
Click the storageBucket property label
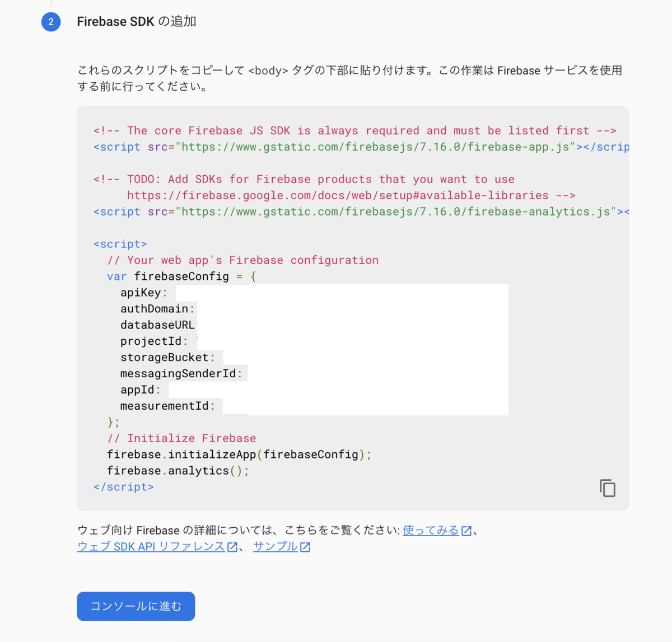click(167, 358)
